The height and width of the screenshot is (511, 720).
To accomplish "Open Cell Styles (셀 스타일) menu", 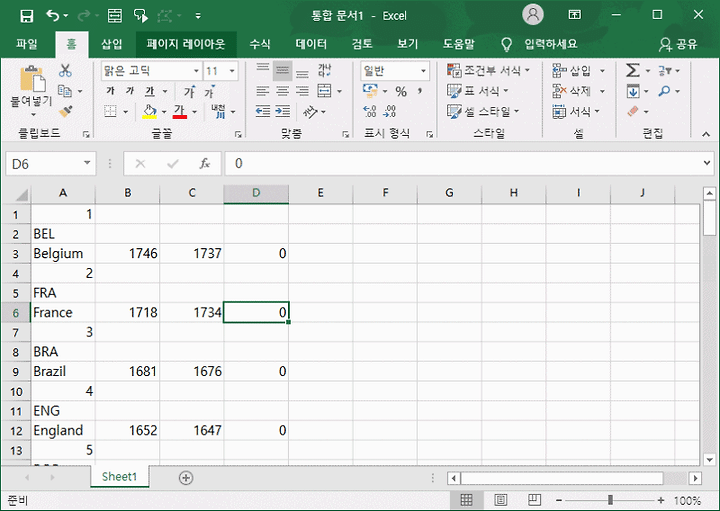I will (x=483, y=112).
